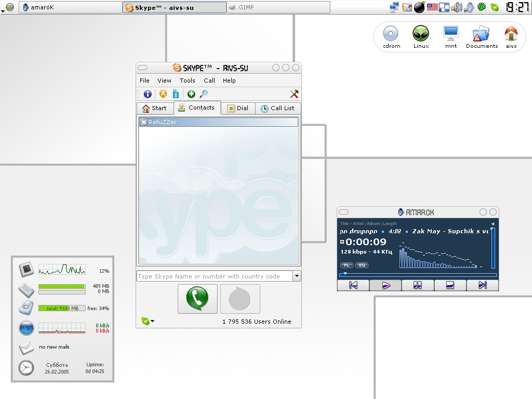Image resolution: width=532 pixels, height=399 pixels.
Task: Open the mnt monitor desktop icon
Action: tap(451, 37)
